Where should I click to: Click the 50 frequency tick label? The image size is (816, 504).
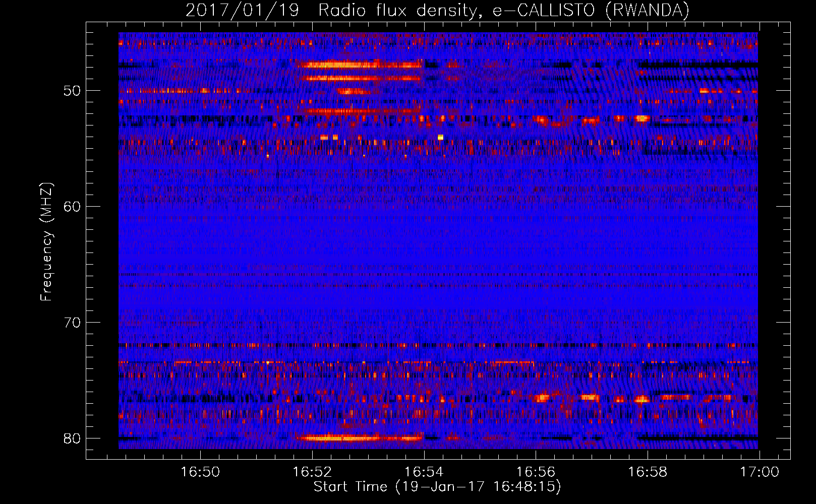(x=72, y=91)
